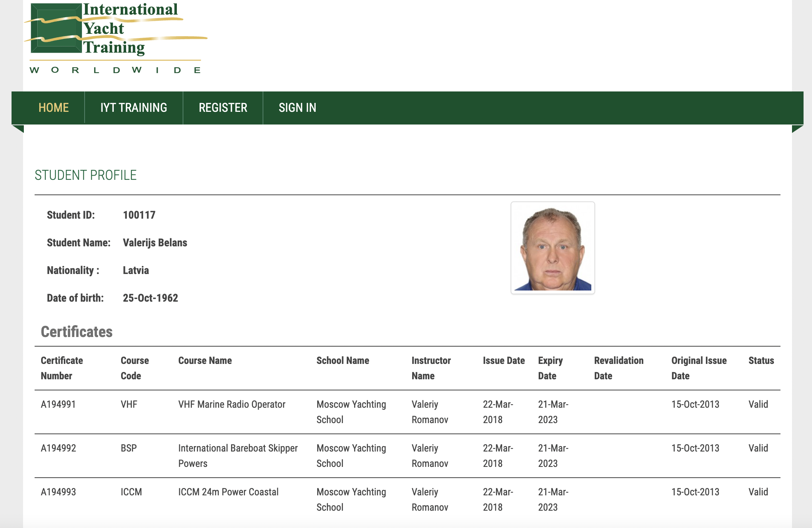Select certificate number A194992
The width and height of the screenshot is (812, 528).
tap(58, 448)
